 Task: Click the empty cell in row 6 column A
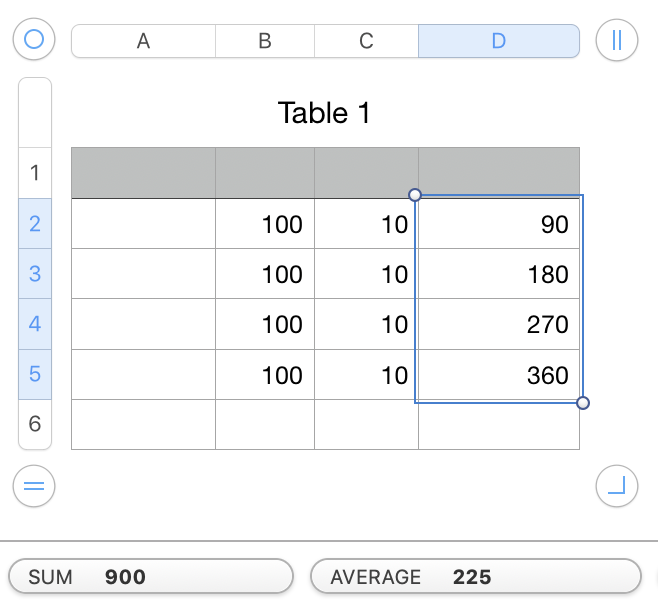pyautogui.click(x=143, y=424)
